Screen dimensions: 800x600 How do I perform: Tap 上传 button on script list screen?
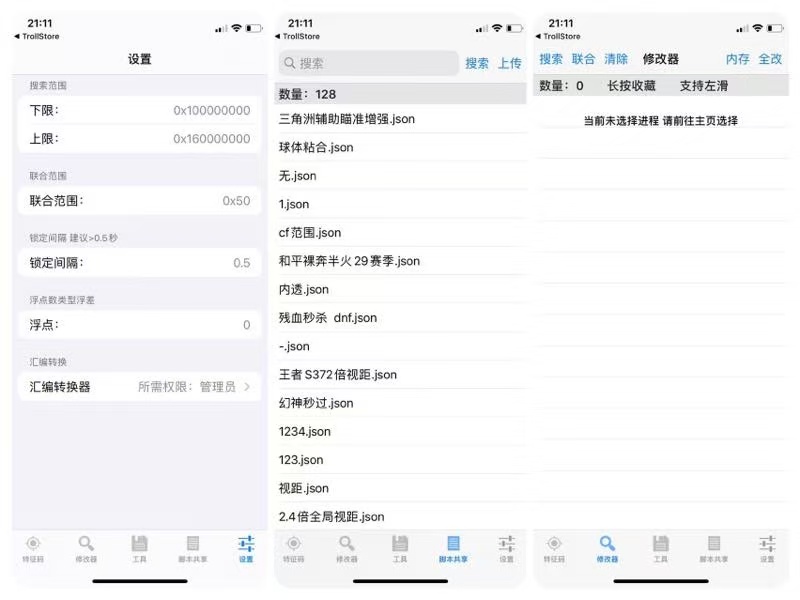coord(510,63)
